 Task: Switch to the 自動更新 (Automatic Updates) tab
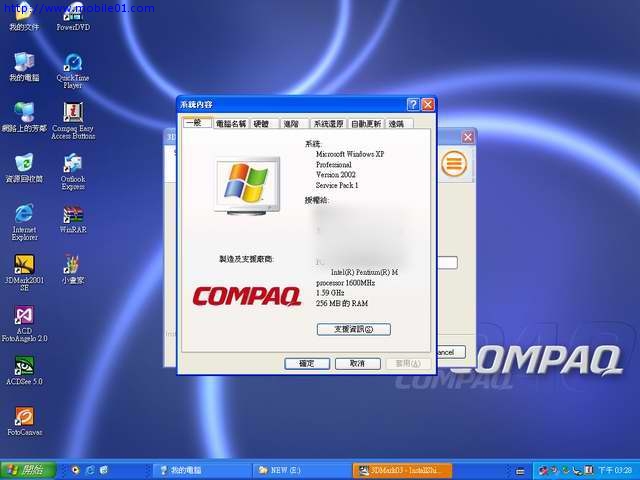click(x=366, y=124)
